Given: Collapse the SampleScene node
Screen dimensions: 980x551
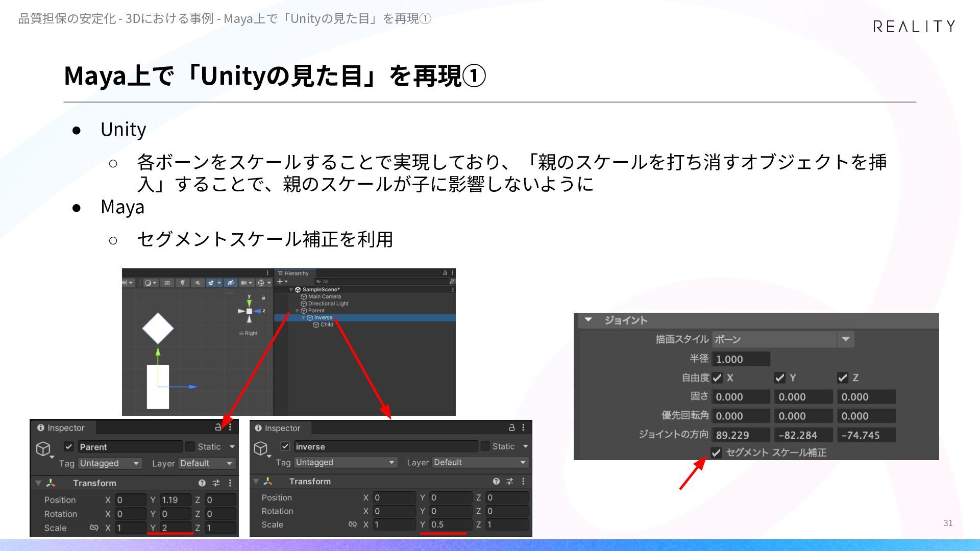Looking at the screenshot, I should coord(291,290).
